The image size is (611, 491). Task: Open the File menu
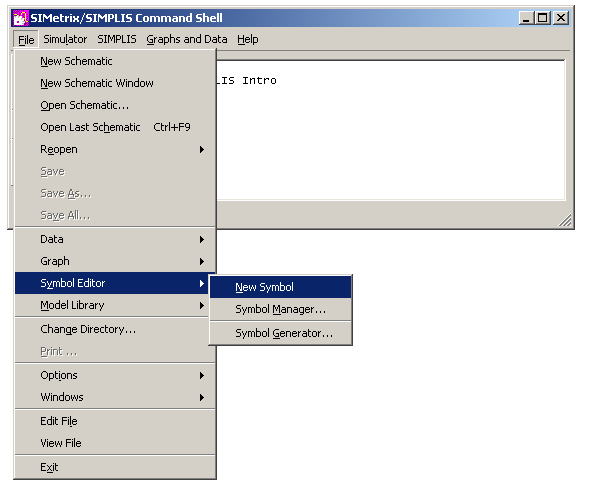tap(26, 40)
